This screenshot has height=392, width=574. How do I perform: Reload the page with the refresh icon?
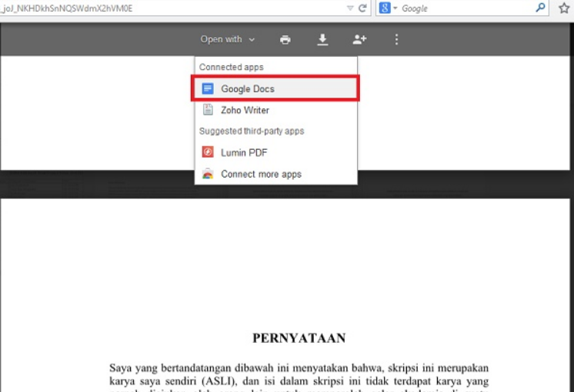pyautogui.click(x=362, y=8)
